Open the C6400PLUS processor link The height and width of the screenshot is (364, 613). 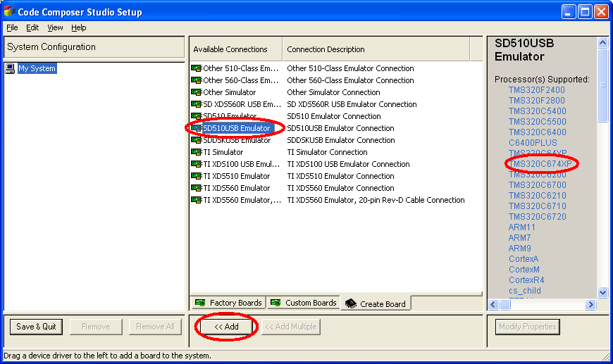(x=533, y=142)
